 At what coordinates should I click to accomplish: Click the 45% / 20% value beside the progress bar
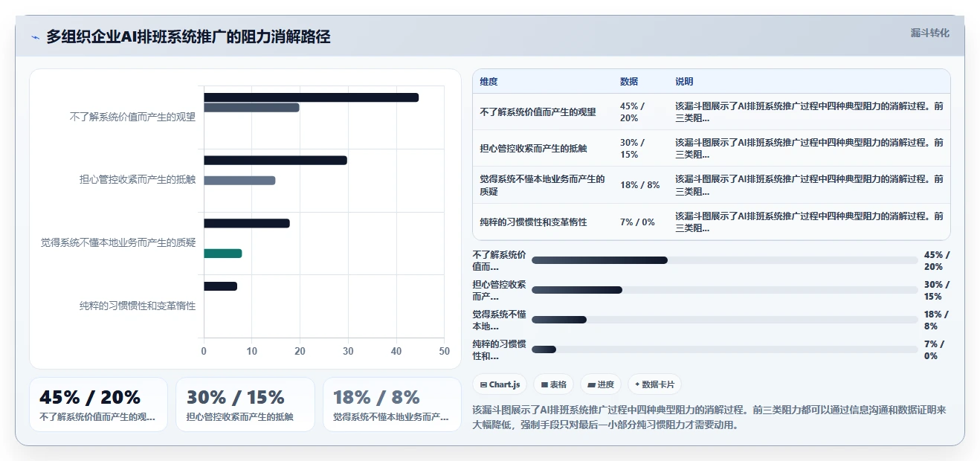[x=937, y=260]
